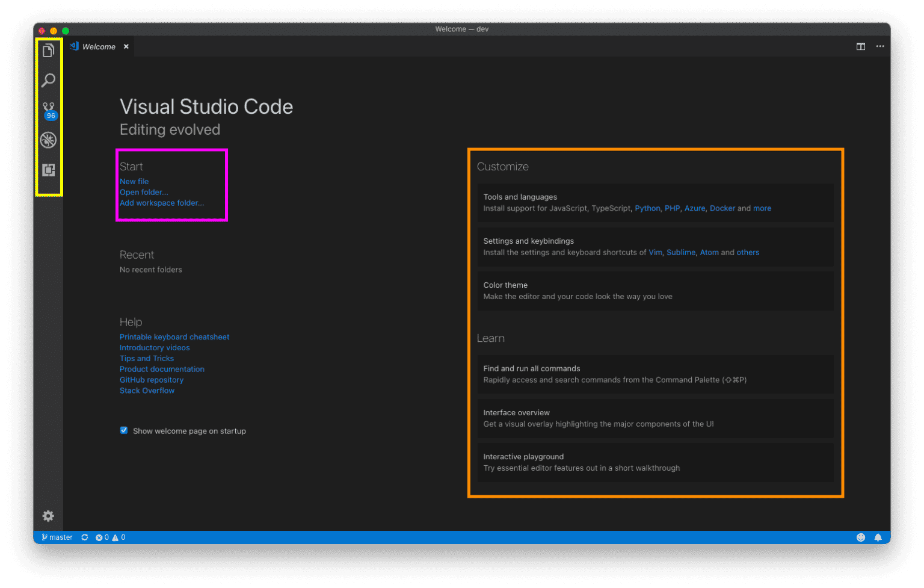Viewport: 924px width, 588px height.
Task: Switch to the Welcome tab
Action: pos(99,46)
